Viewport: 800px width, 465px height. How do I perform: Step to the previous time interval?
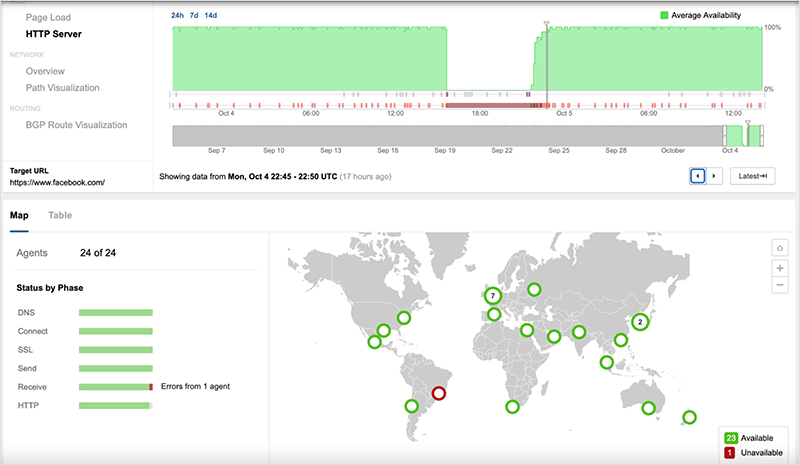(x=698, y=176)
